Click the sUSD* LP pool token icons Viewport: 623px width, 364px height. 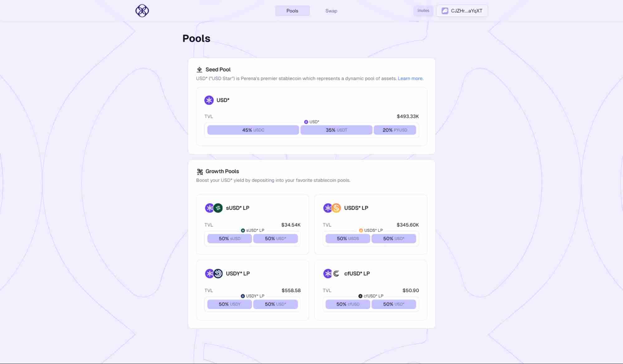click(x=214, y=208)
